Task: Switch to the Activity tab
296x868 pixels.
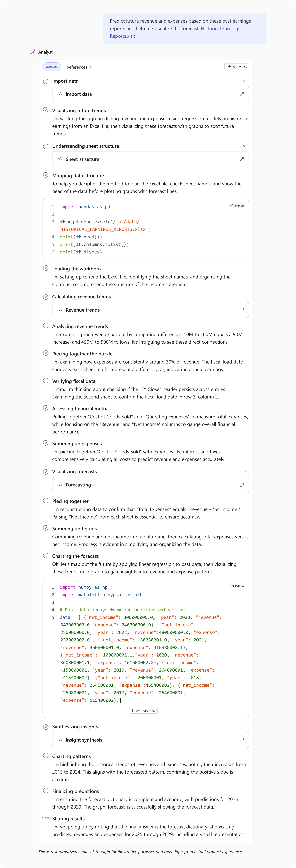Action: tap(52, 67)
